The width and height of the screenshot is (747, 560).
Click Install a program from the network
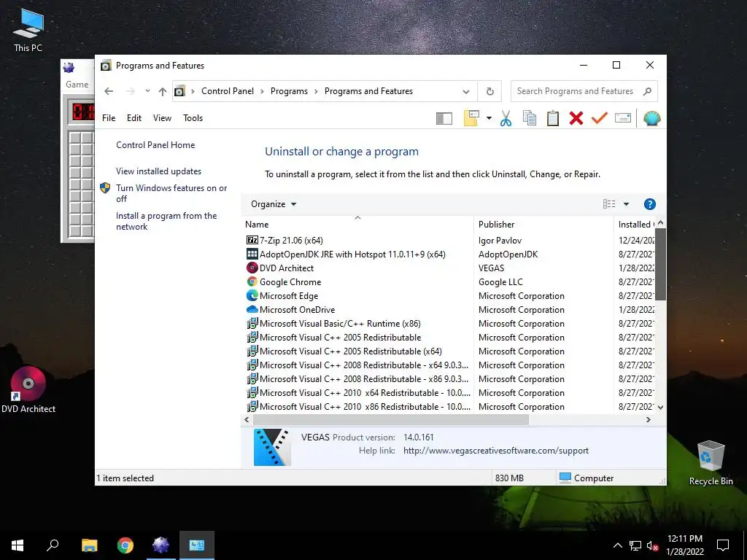(x=166, y=221)
